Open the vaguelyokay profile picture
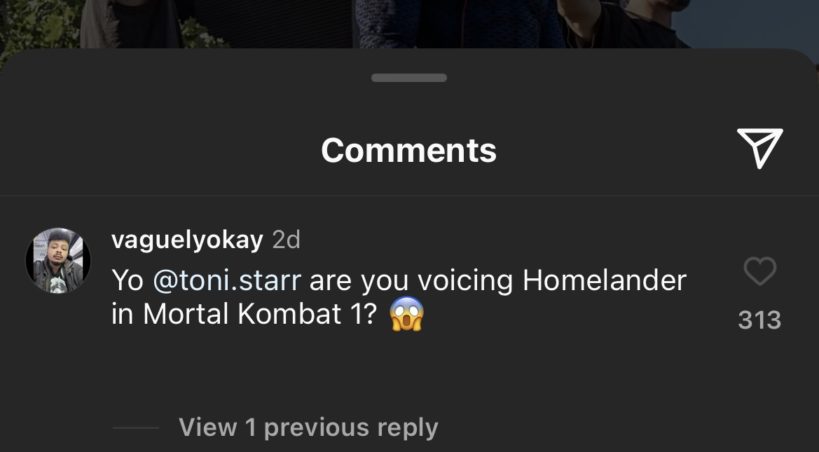The width and height of the screenshot is (819, 452). click(58, 260)
